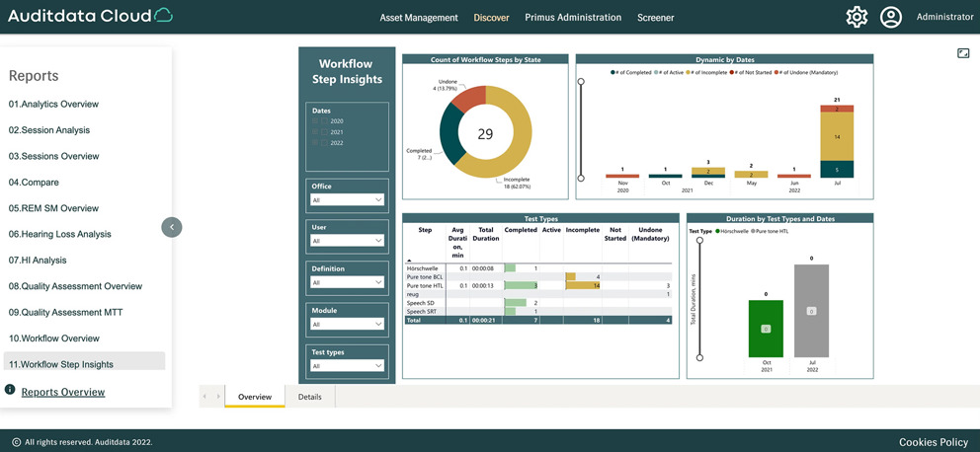980x452 pixels.
Task: Expand the Module filter dropdown
Action: coord(348,325)
